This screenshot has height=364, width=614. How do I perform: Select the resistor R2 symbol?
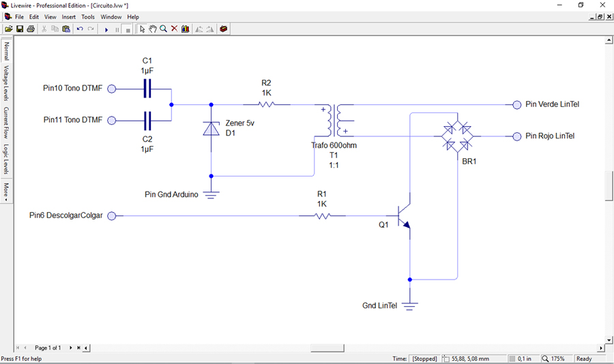(x=267, y=104)
